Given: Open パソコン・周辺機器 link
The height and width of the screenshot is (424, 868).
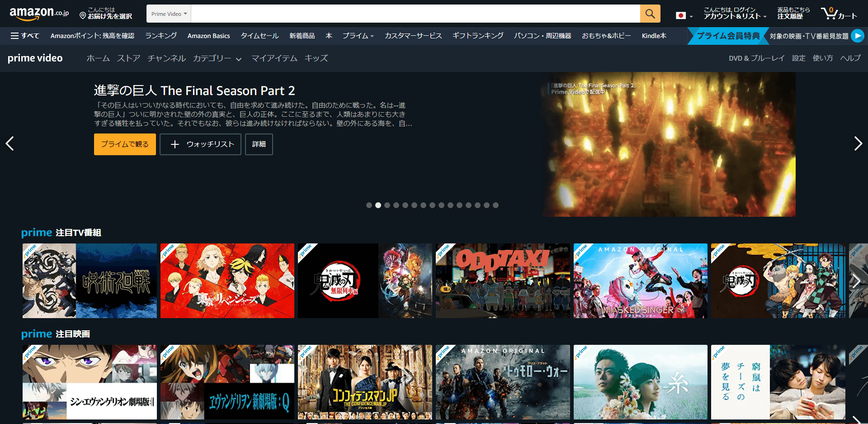Looking at the screenshot, I should tap(542, 36).
